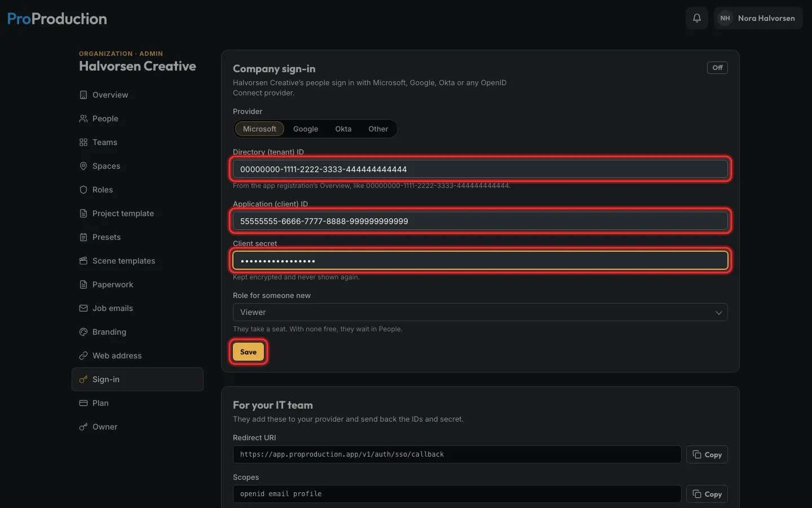Viewport: 812px width, 508px height.
Task: Open Branding palette icon
Action: pyautogui.click(x=83, y=332)
